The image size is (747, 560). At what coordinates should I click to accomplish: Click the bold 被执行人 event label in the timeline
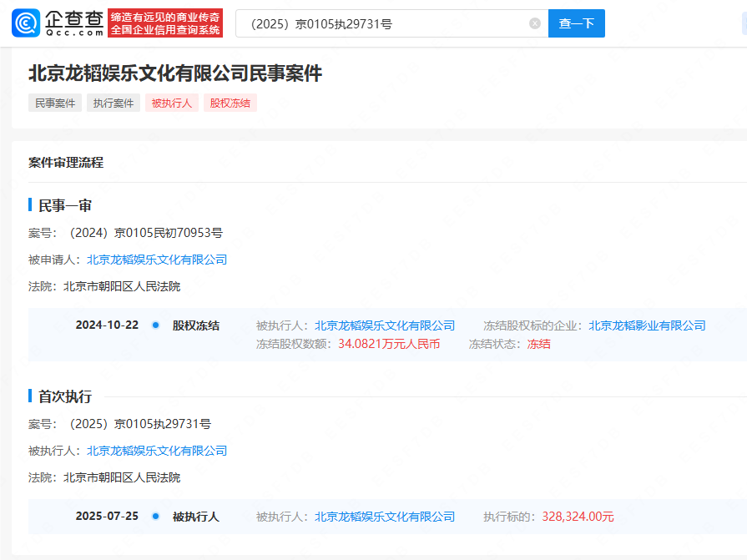[196, 517]
